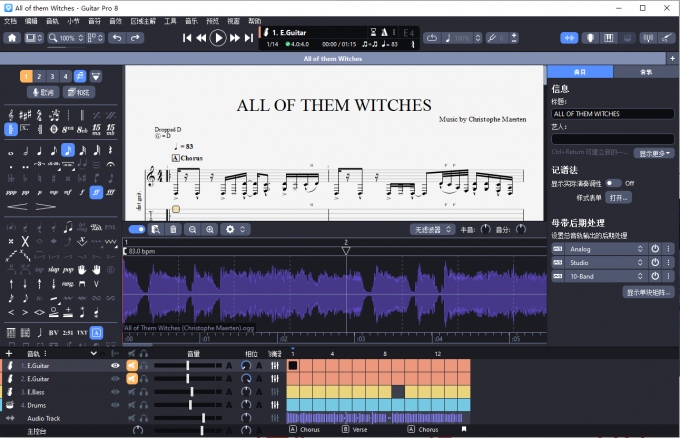Viewport: 680px width, 438px height.
Task: Toggle visibility of the Drums track
Action: coord(116,405)
